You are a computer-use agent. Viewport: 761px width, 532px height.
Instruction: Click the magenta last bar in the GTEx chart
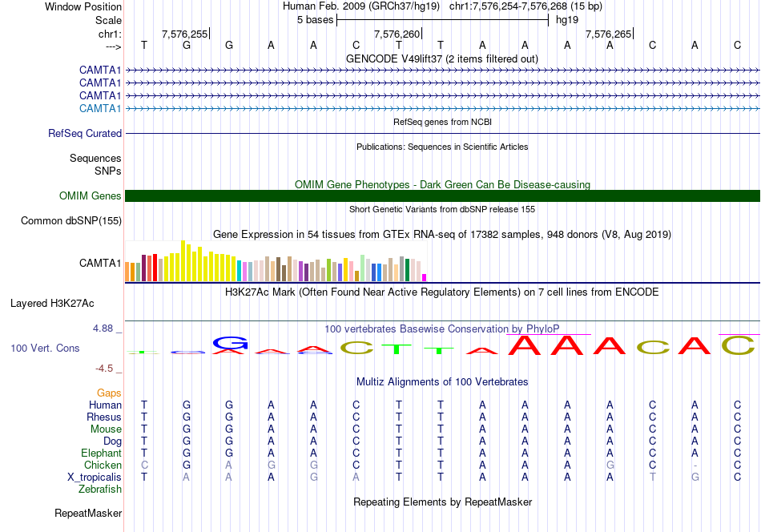pyautogui.click(x=425, y=278)
